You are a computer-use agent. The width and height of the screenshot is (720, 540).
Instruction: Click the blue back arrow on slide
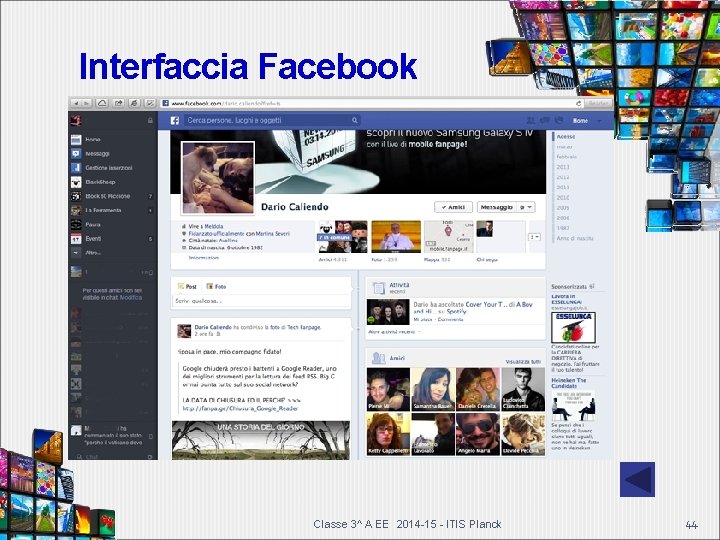[637, 479]
